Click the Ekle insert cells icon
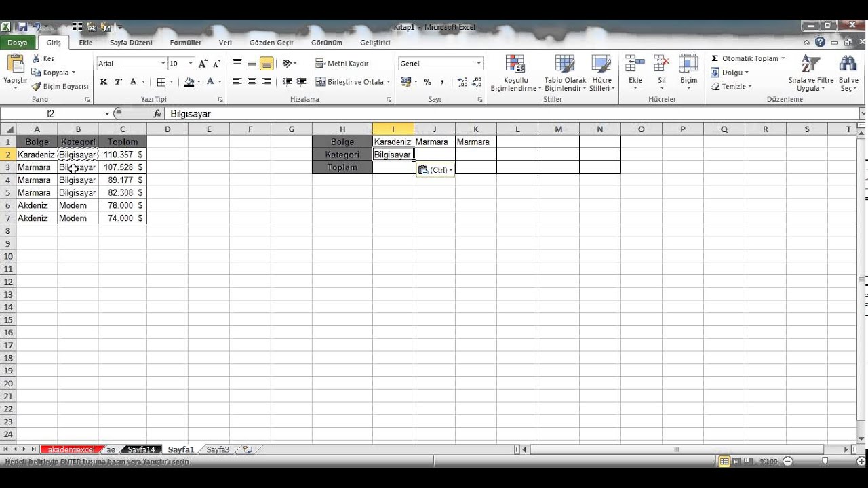 point(635,64)
